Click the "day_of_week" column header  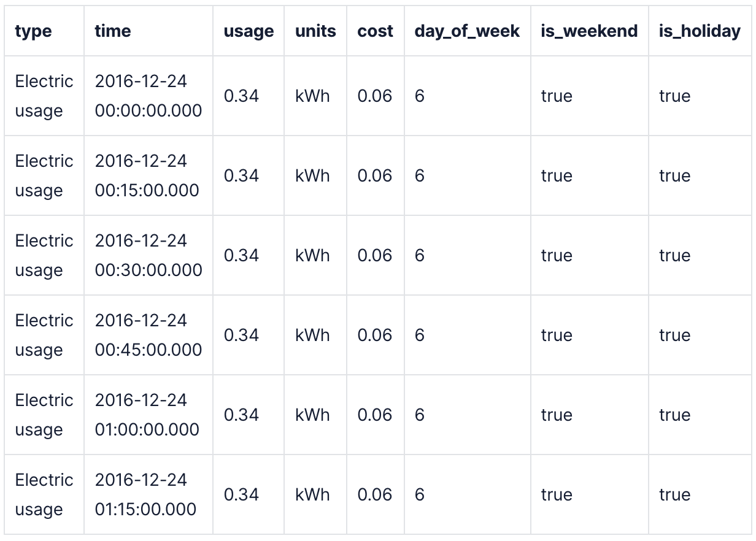467,31
